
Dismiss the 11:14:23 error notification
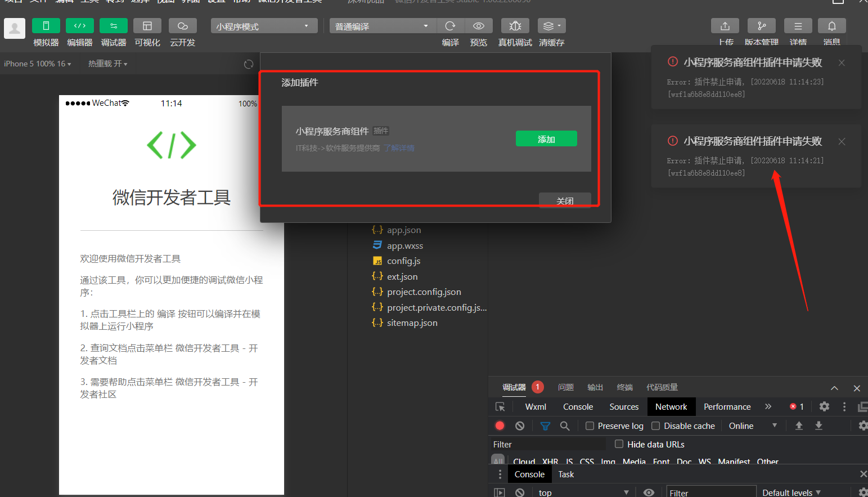point(842,62)
